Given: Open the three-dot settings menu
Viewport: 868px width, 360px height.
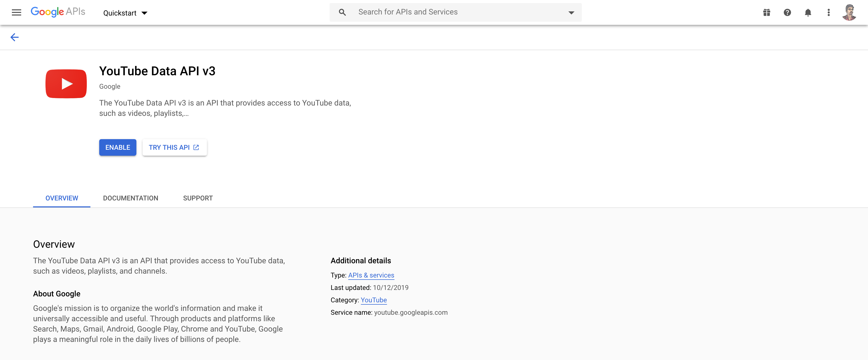Looking at the screenshot, I should coord(828,12).
